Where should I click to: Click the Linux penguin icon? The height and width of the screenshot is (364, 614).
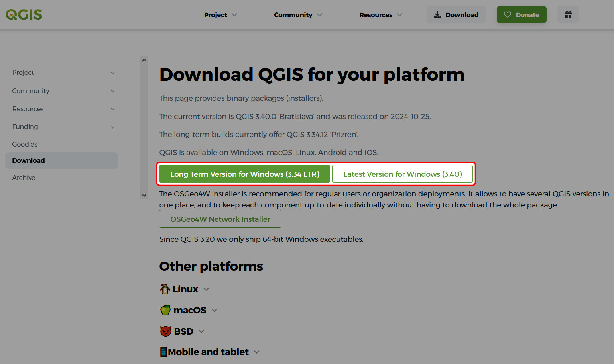[x=165, y=289]
